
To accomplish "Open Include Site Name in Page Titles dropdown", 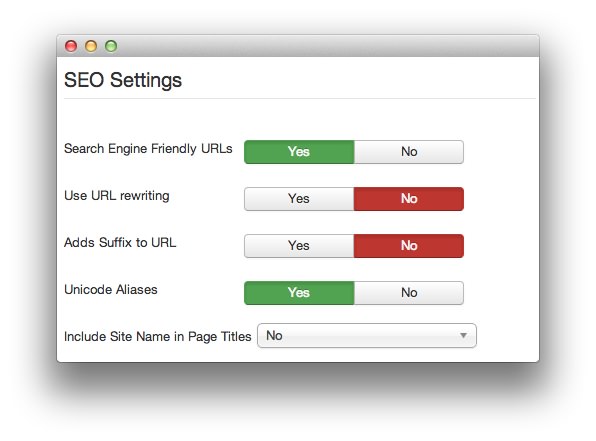I will tap(367, 336).
